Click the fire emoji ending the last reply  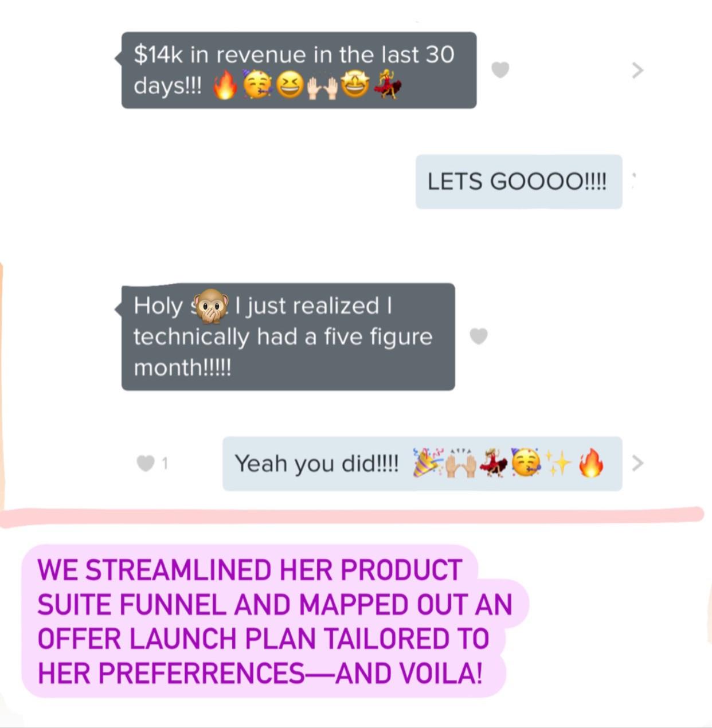point(591,463)
